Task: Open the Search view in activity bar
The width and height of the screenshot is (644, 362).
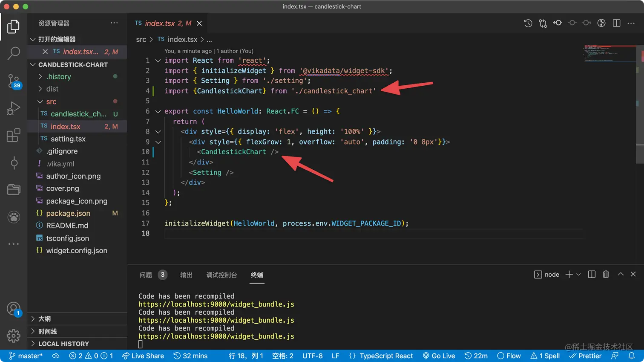Action: point(13,53)
